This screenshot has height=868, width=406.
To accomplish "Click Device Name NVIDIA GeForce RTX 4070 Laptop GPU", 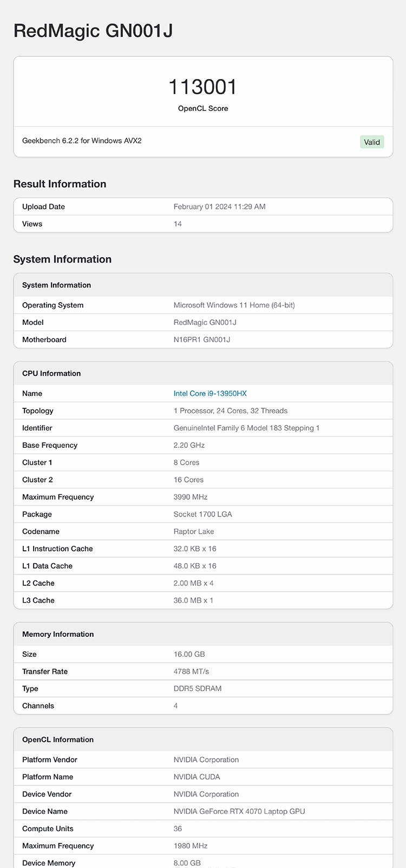I will pyautogui.click(x=239, y=812).
